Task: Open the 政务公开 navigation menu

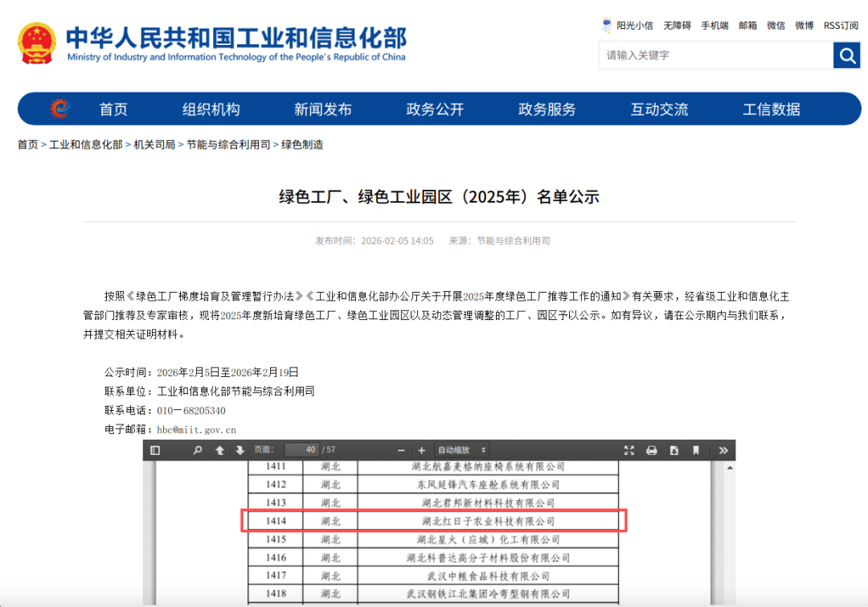Action: pyautogui.click(x=435, y=109)
